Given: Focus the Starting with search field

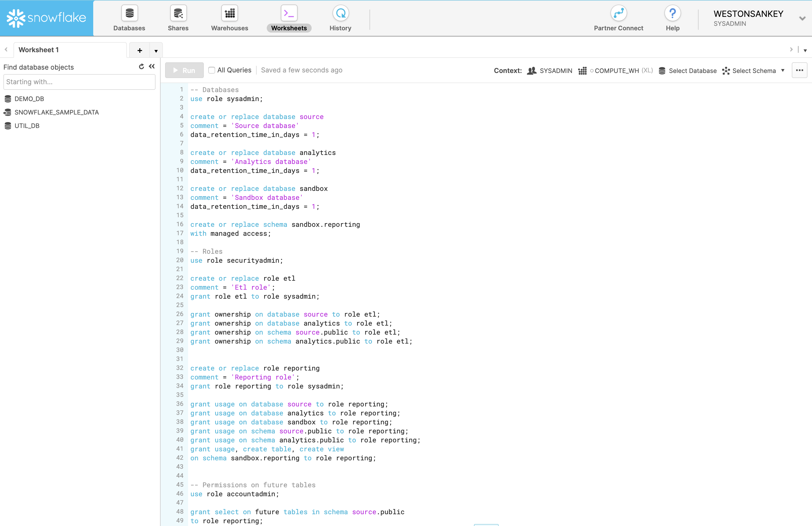Looking at the screenshot, I should tap(79, 82).
